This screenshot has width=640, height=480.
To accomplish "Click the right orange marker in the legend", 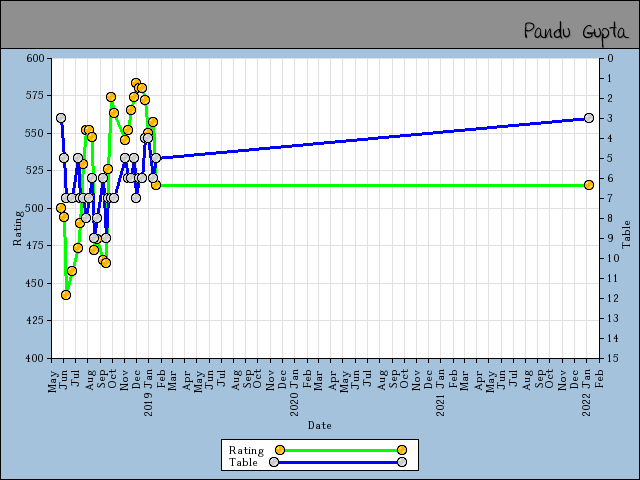I will [x=402, y=450].
